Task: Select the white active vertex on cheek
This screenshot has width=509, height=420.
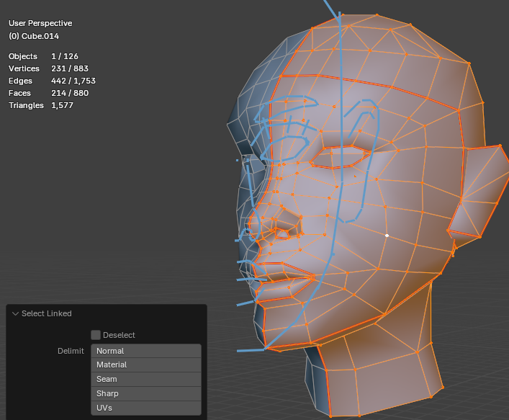Action: pos(387,236)
